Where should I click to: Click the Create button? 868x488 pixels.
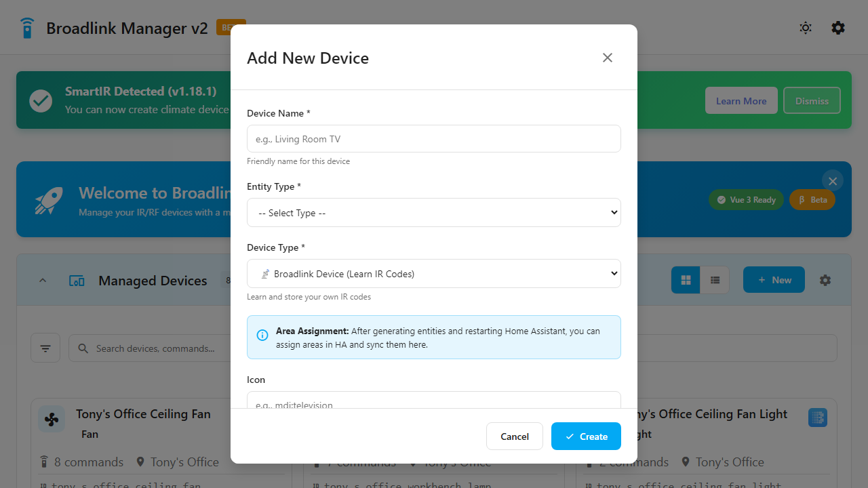586,436
